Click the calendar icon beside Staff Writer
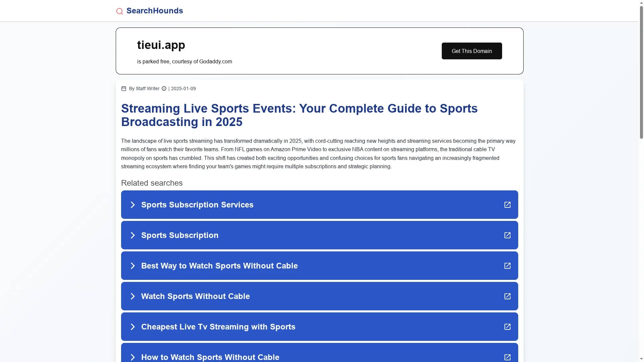This screenshot has width=644, height=362. click(x=124, y=88)
